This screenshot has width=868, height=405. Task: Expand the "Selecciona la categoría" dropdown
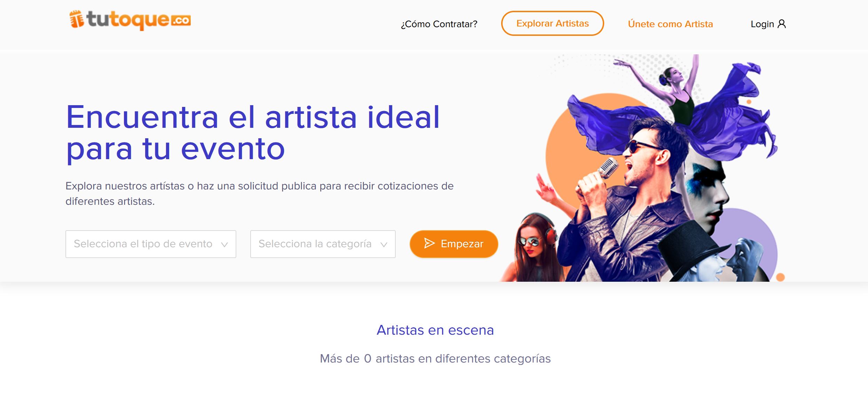click(323, 244)
